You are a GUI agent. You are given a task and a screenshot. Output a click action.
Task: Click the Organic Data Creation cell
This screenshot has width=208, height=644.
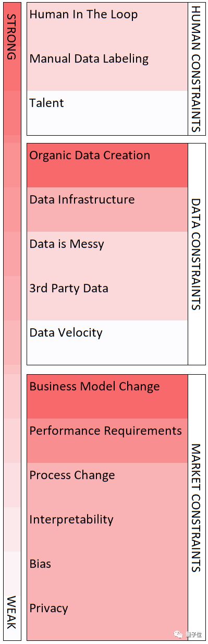(x=107, y=165)
